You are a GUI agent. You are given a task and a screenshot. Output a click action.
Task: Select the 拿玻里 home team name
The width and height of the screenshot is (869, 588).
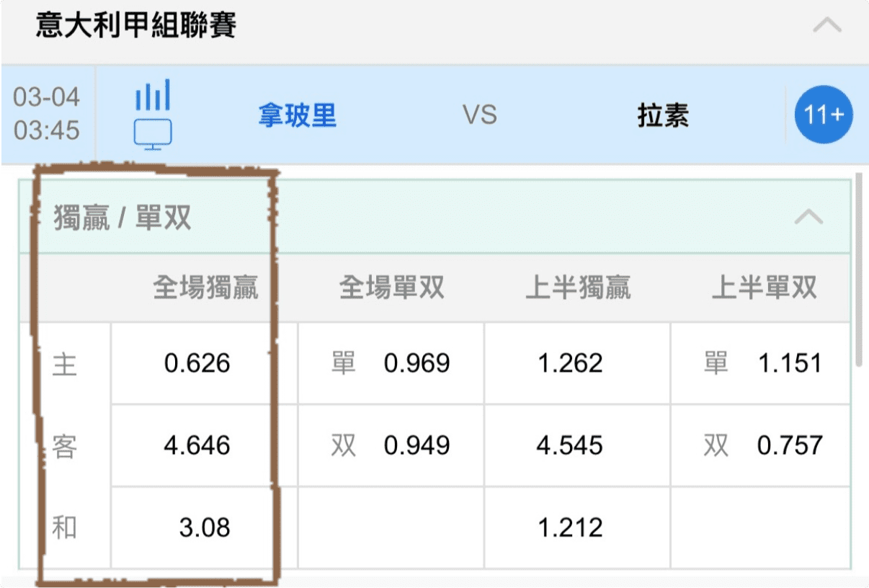point(298,115)
